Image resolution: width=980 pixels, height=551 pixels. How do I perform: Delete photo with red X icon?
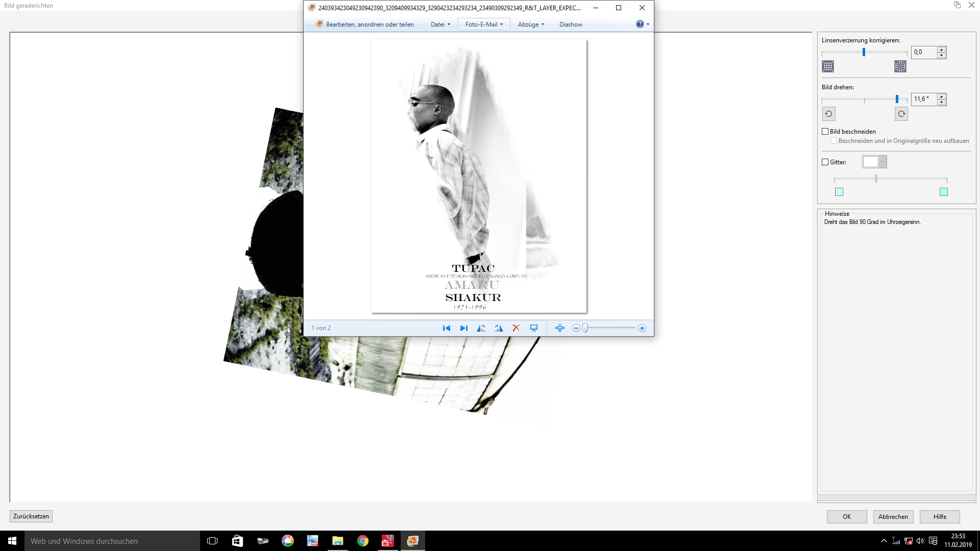coord(516,328)
